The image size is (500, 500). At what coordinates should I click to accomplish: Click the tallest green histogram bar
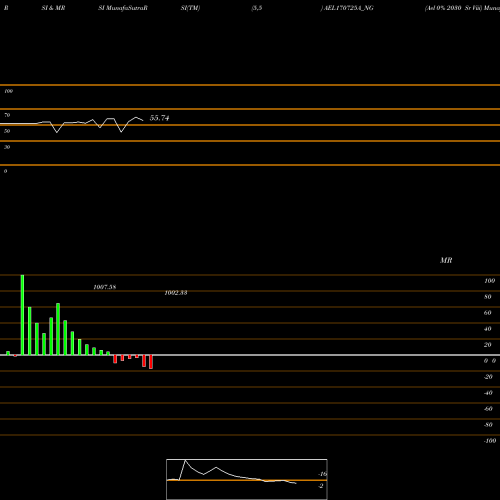click(x=22, y=315)
